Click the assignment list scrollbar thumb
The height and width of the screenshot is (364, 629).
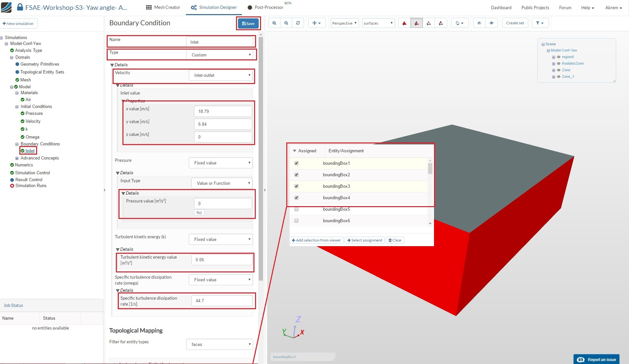430,168
